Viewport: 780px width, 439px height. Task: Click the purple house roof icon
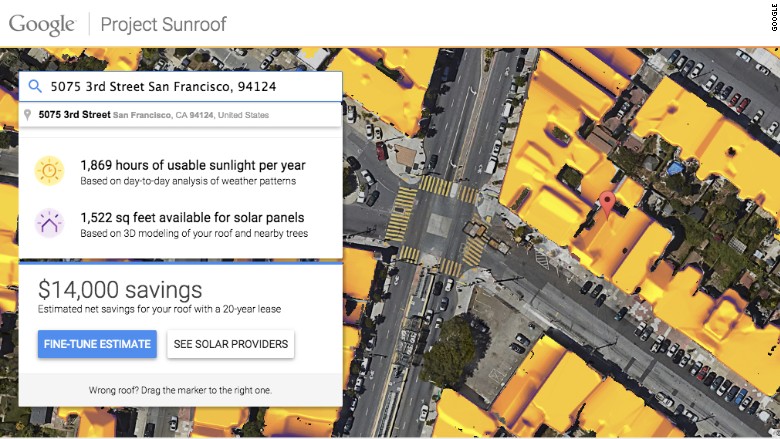pos(49,223)
